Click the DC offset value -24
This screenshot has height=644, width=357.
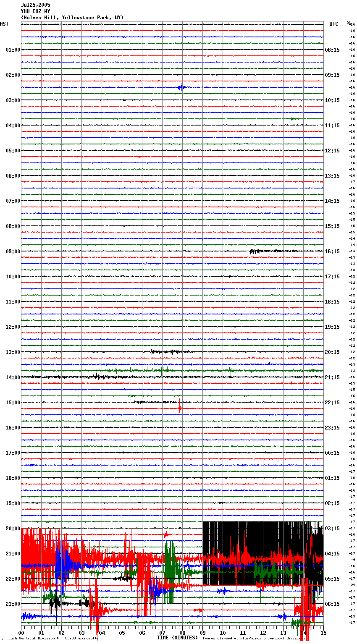[x=352, y=585]
